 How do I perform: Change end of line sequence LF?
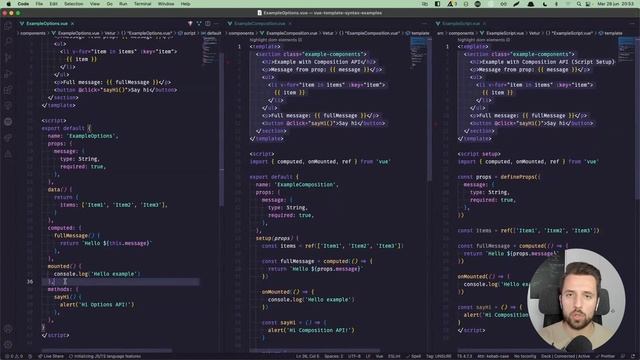(368, 356)
